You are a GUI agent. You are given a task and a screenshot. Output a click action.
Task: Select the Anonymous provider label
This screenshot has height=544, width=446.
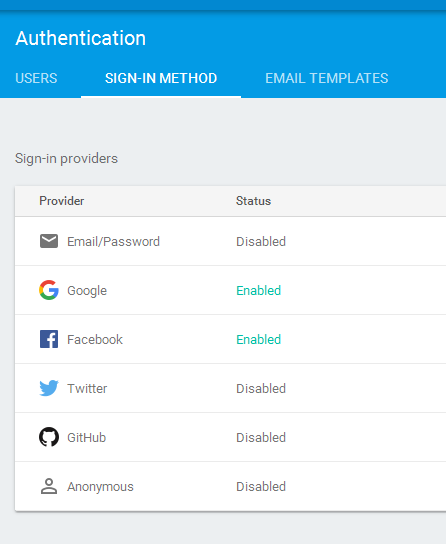pos(100,487)
